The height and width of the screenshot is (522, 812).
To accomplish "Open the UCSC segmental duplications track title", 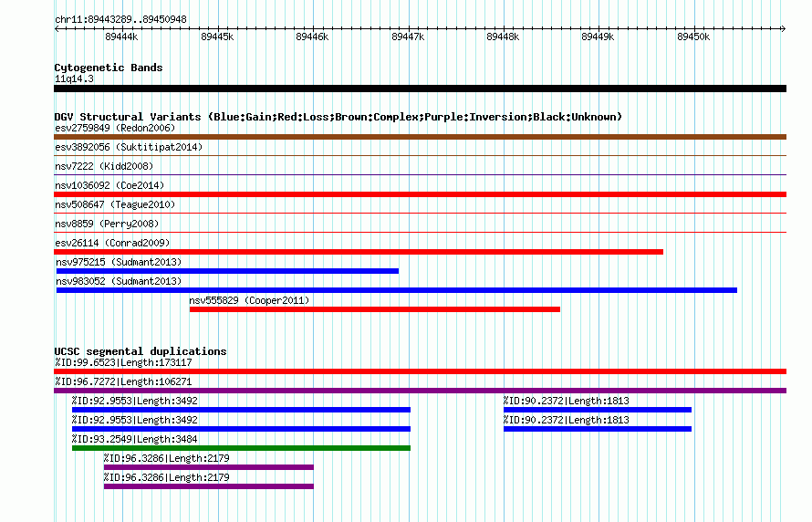I will [x=141, y=351].
